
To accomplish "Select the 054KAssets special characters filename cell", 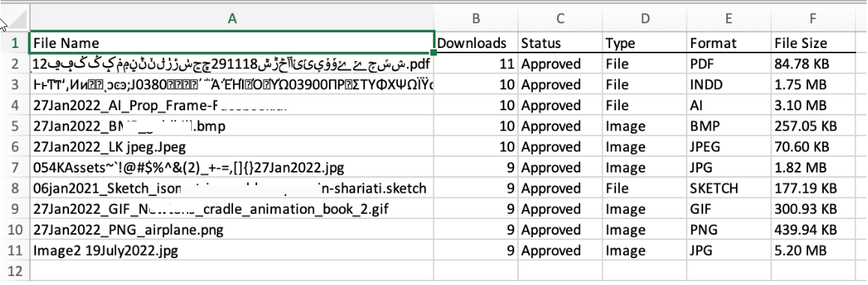I will tap(232, 168).
